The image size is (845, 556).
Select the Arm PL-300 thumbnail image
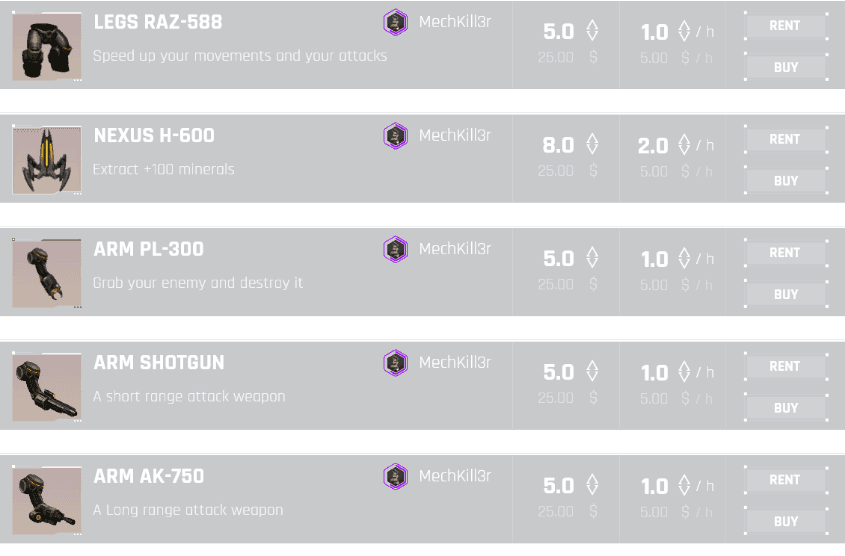pyautogui.click(x=40, y=274)
